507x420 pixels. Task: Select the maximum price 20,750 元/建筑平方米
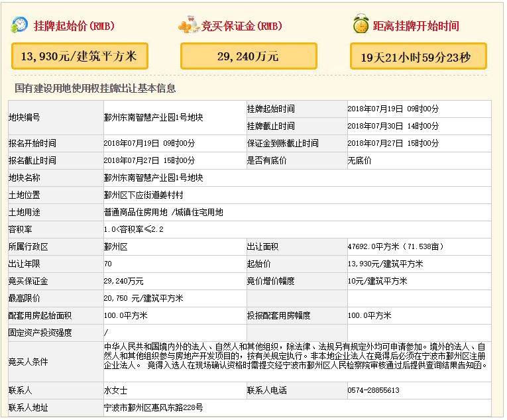143,298
